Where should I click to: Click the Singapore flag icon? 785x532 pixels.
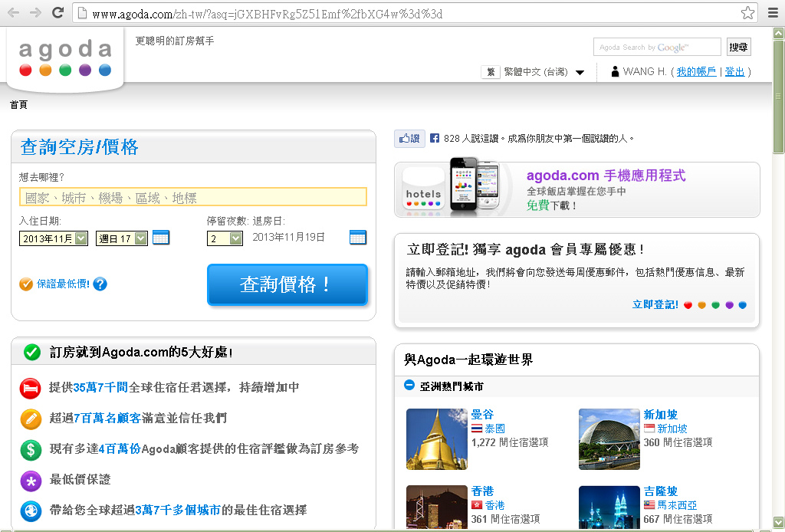(649, 429)
